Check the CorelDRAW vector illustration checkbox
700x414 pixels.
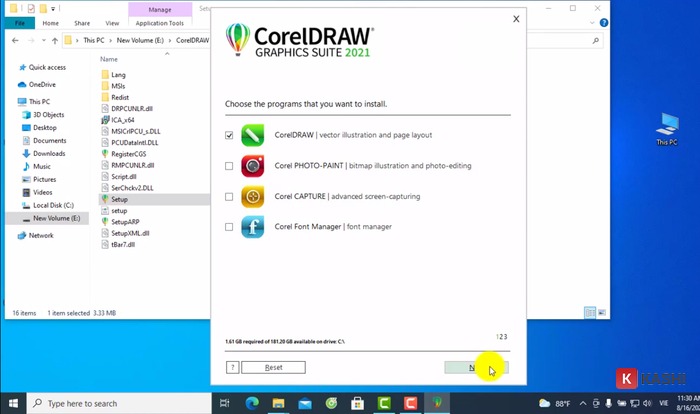click(x=229, y=135)
